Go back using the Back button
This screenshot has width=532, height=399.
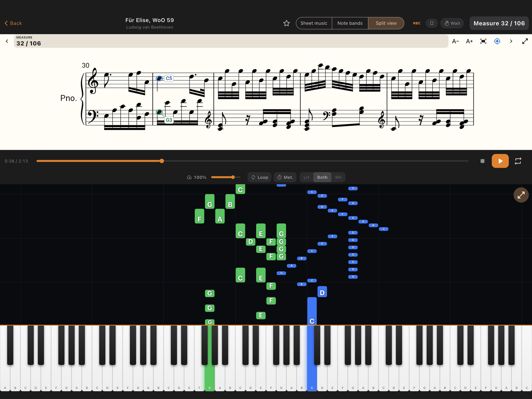tap(13, 23)
